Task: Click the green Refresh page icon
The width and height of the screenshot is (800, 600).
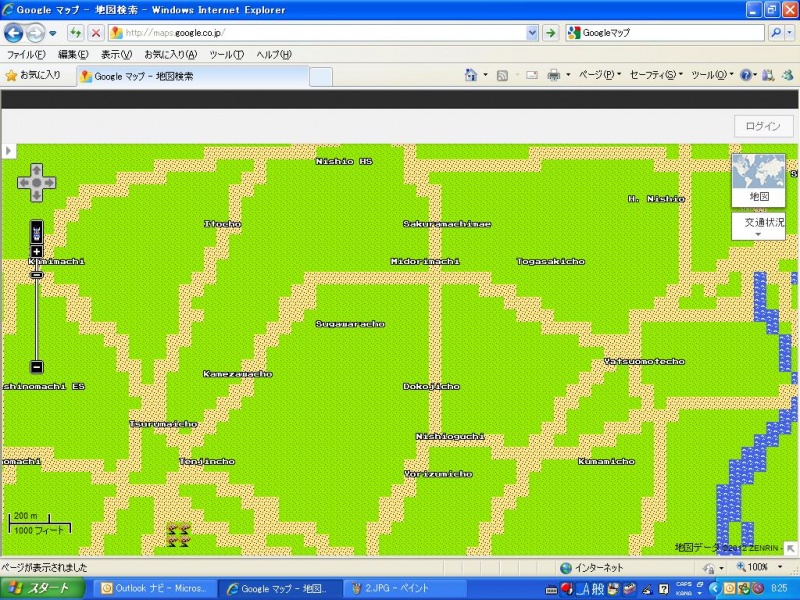Action: tap(76, 33)
